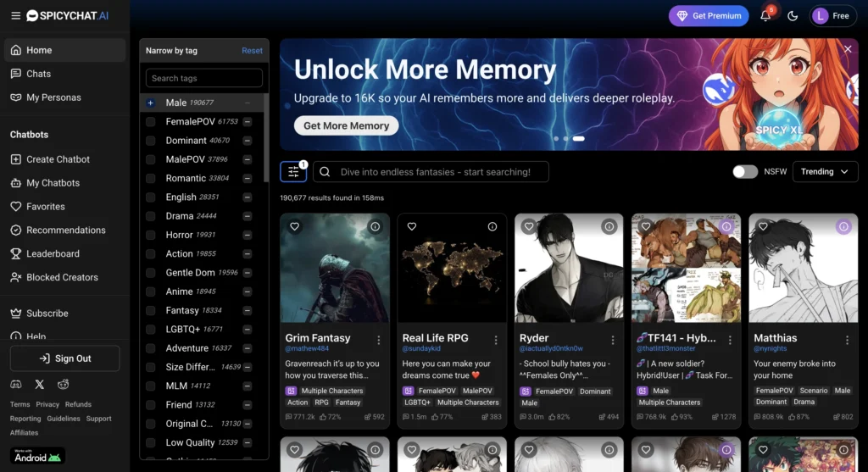Favorite the Grim Fantasy card heart

point(294,226)
